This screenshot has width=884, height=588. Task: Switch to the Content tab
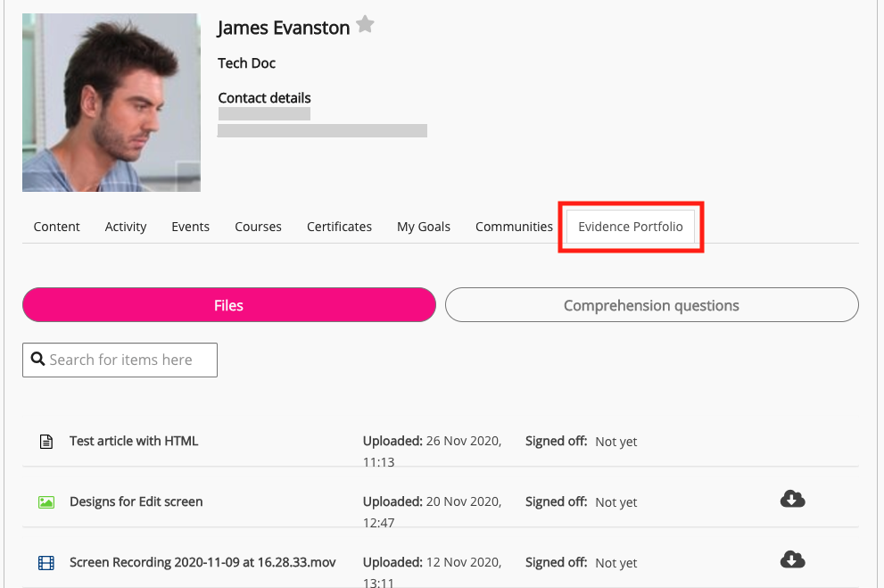(57, 227)
